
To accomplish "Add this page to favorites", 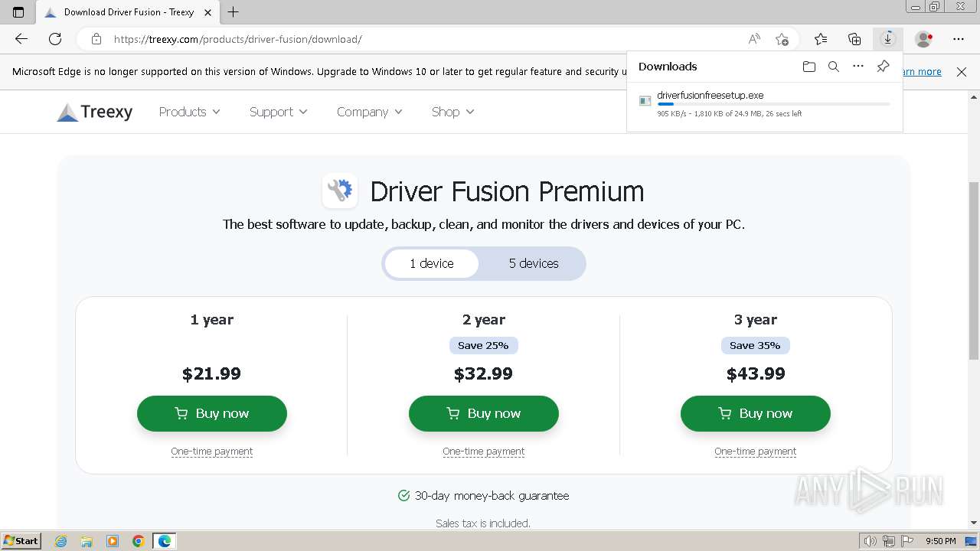I will 782,39.
